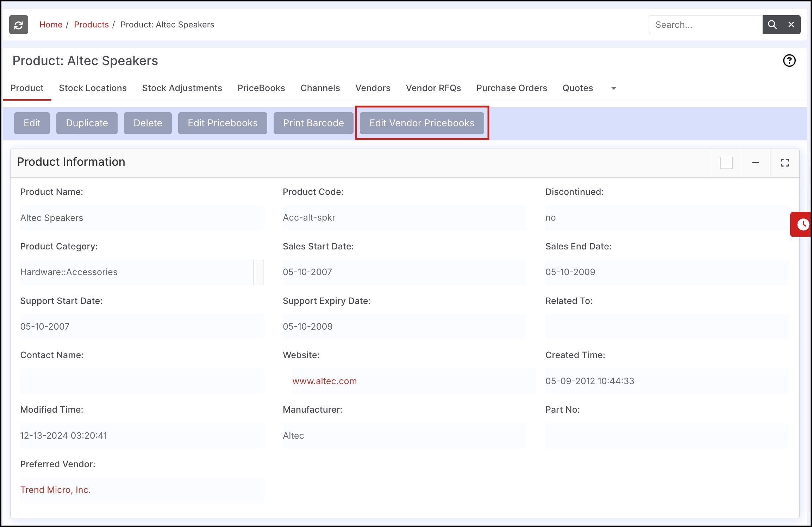Image resolution: width=812 pixels, height=527 pixels.
Task: Tick the Product Information panel checkbox
Action: [726, 163]
